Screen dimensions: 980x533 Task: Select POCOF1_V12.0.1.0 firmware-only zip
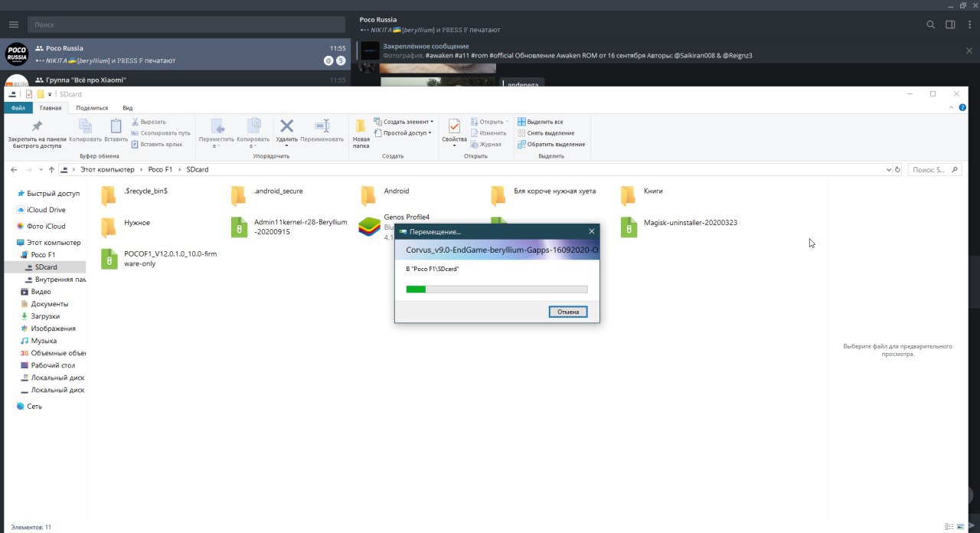coord(158,258)
